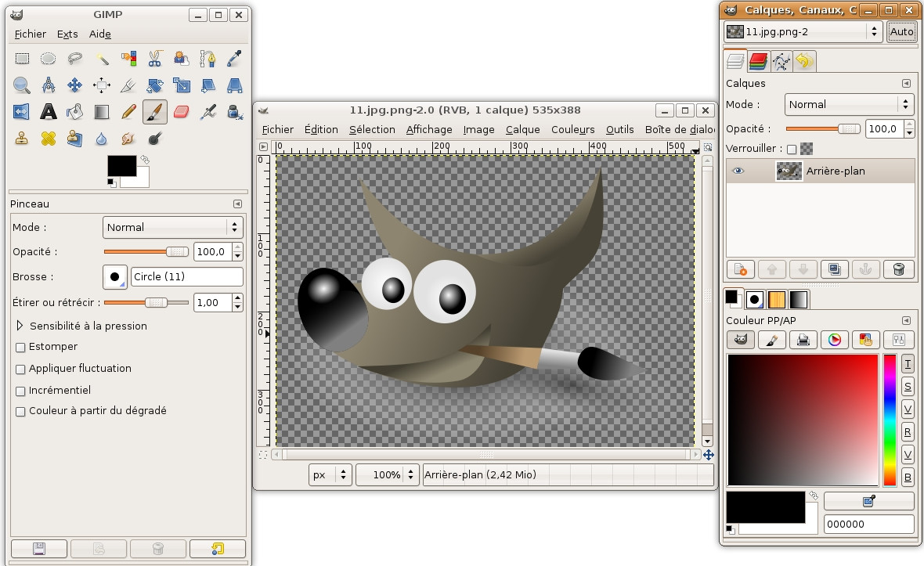This screenshot has width=924, height=566.
Task: Select the Clone tool stamp icon
Action: click(22, 138)
